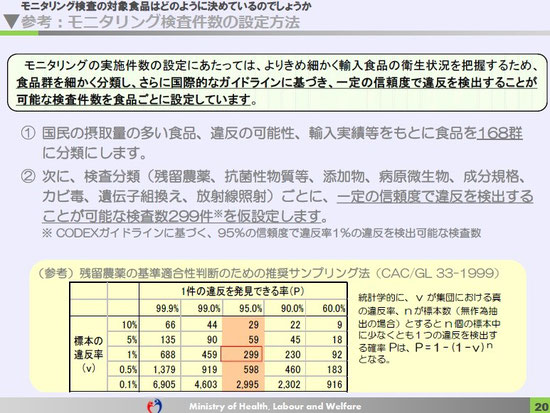Click the table cell '916'
This screenshot has width=550, height=413.
click(x=335, y=385)
